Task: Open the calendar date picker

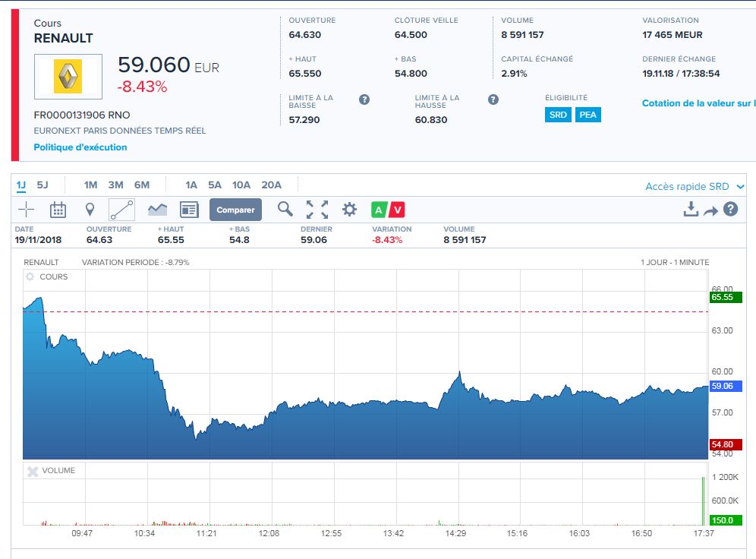Action: (58, 210)
